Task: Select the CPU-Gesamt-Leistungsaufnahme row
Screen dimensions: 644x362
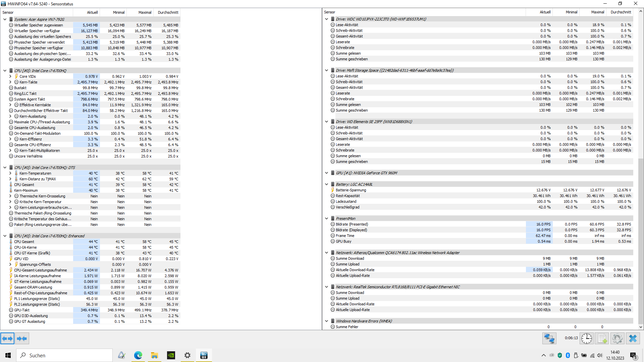Action: point(40,270)
